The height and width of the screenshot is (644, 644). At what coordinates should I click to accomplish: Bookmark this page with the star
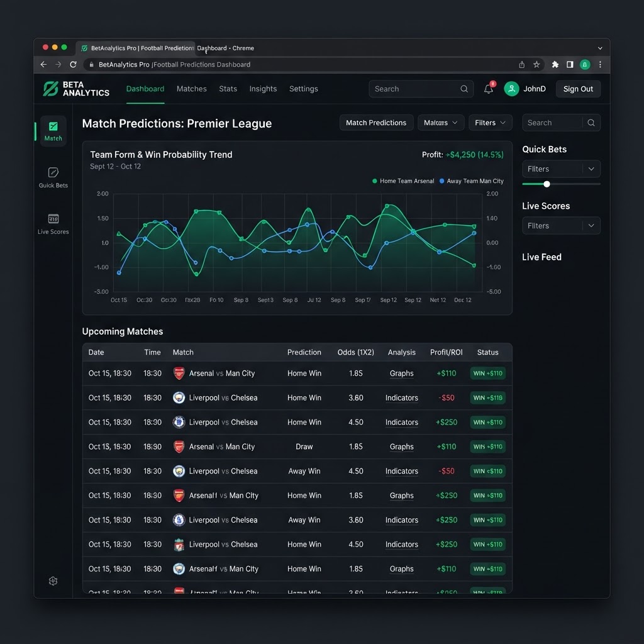point(536,65)
